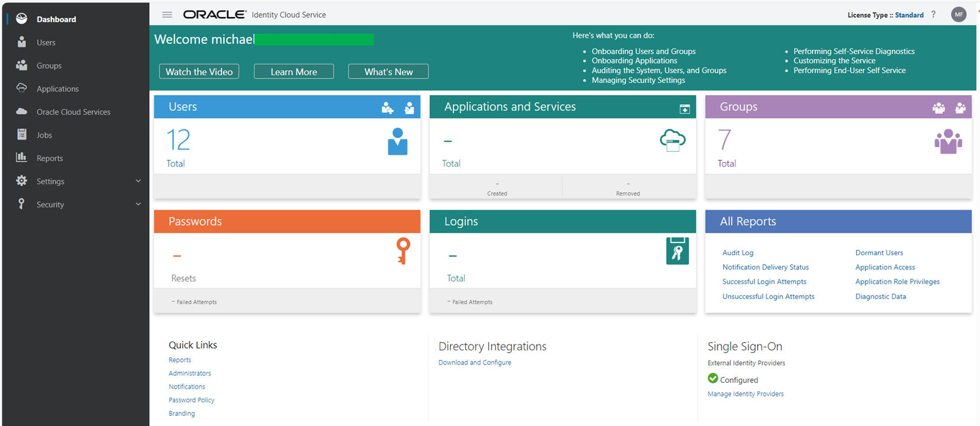The width and height of the screenshot is (980, 426).
Task: Click the Standard license type link
Action: (909, 15)
